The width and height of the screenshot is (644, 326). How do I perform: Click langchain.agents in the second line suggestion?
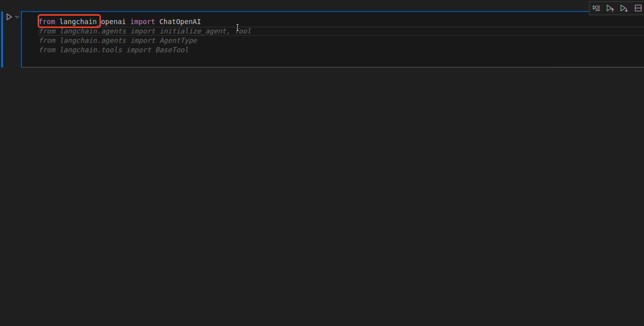click(x=93, y=31)
